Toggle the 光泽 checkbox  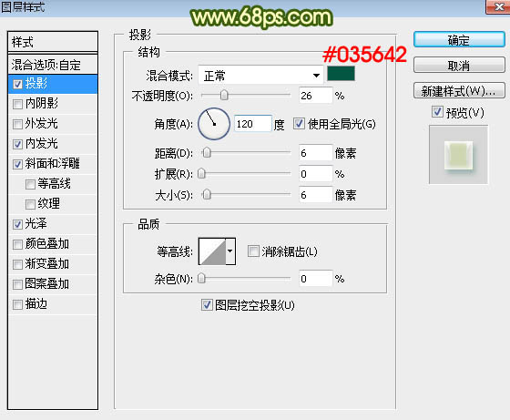tap(17, 224)
